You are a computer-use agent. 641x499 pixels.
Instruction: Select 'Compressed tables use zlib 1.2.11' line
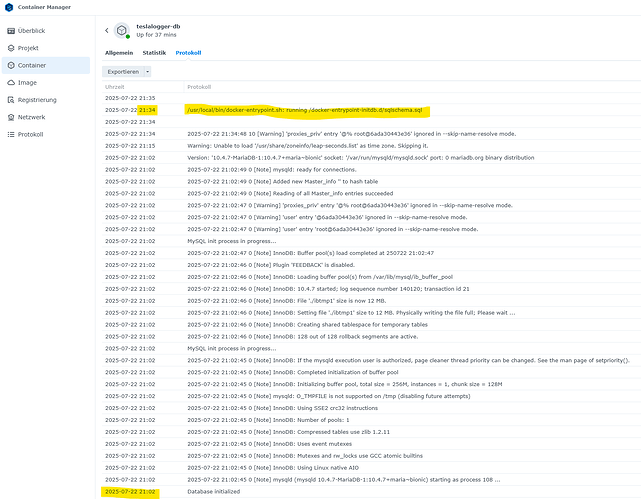[x=371, y=432]
